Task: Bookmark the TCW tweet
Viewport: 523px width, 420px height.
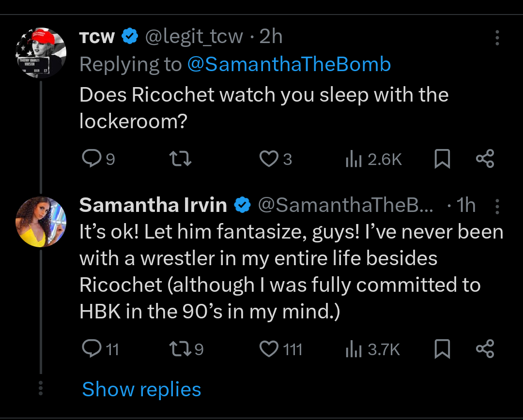Action: tap(442, 159)
